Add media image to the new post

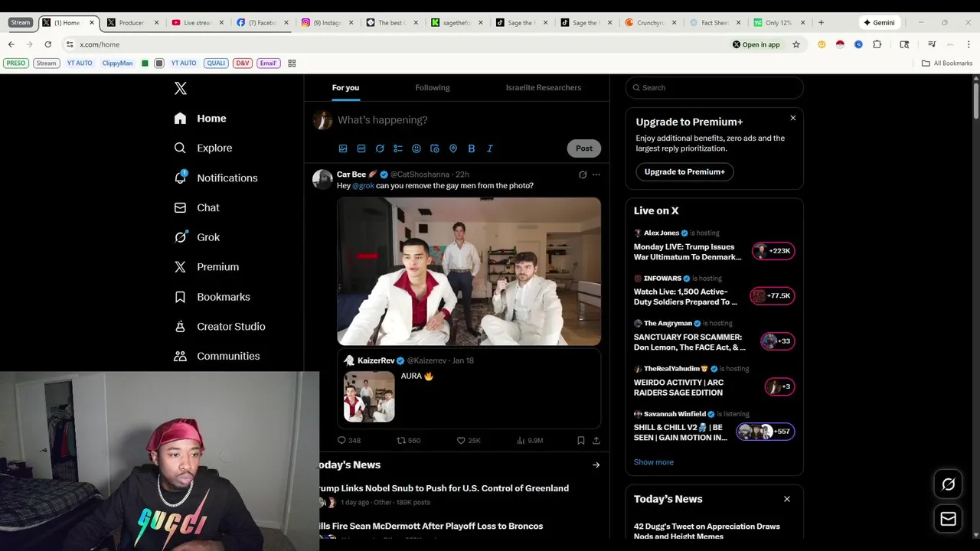pos(343,148)
